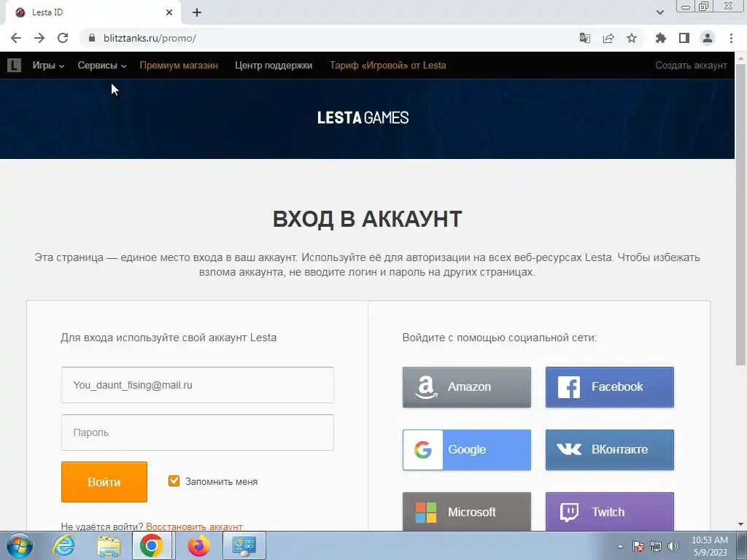Select the Lesta ID tab

(x=93, y=12)
